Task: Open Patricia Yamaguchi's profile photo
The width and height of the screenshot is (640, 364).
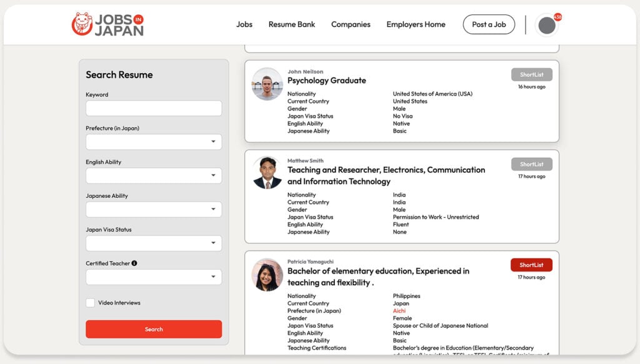Action: click(267, 275)
